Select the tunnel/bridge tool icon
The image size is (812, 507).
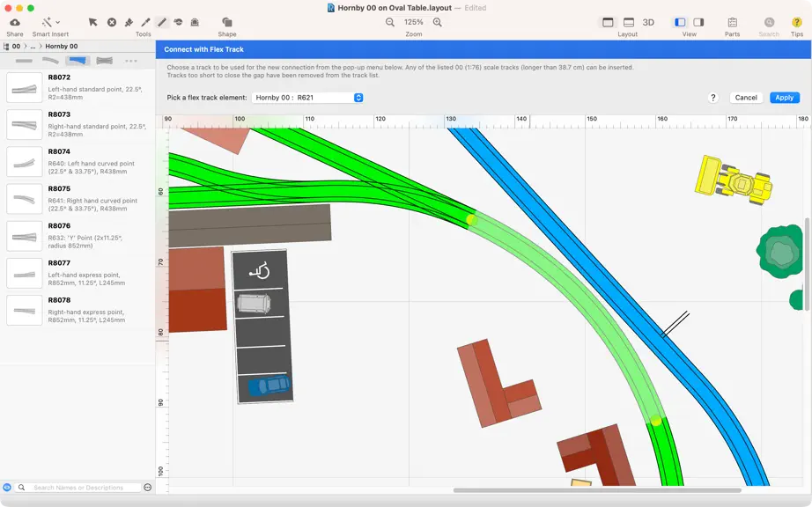(x=195, y=22)
